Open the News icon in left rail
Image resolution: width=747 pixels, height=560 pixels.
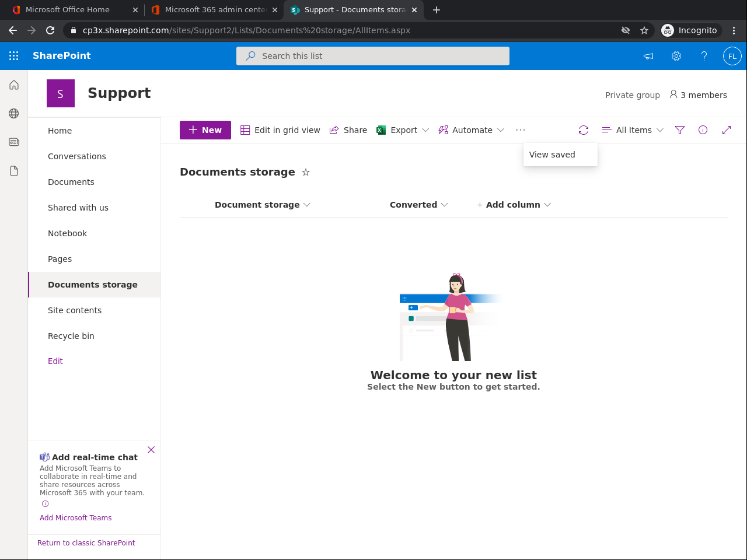point(14,142)
